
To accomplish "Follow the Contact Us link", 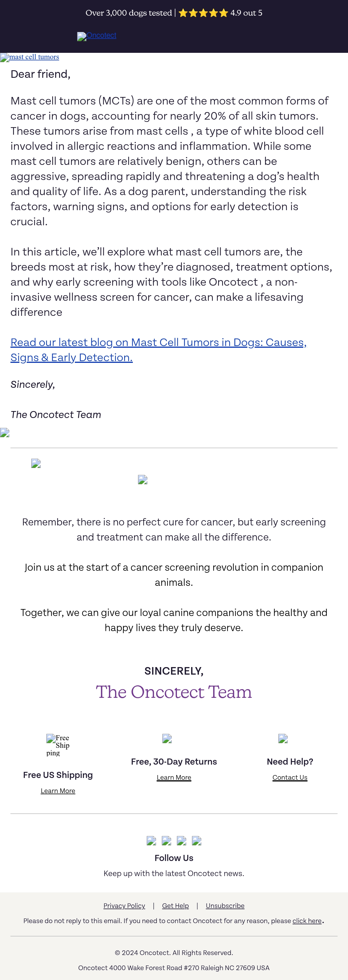I will (x=290, y=778).
